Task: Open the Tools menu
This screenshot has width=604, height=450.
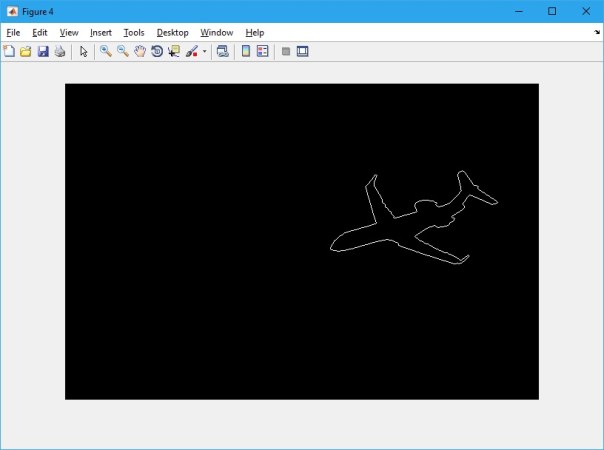Action: pos(134,33)
